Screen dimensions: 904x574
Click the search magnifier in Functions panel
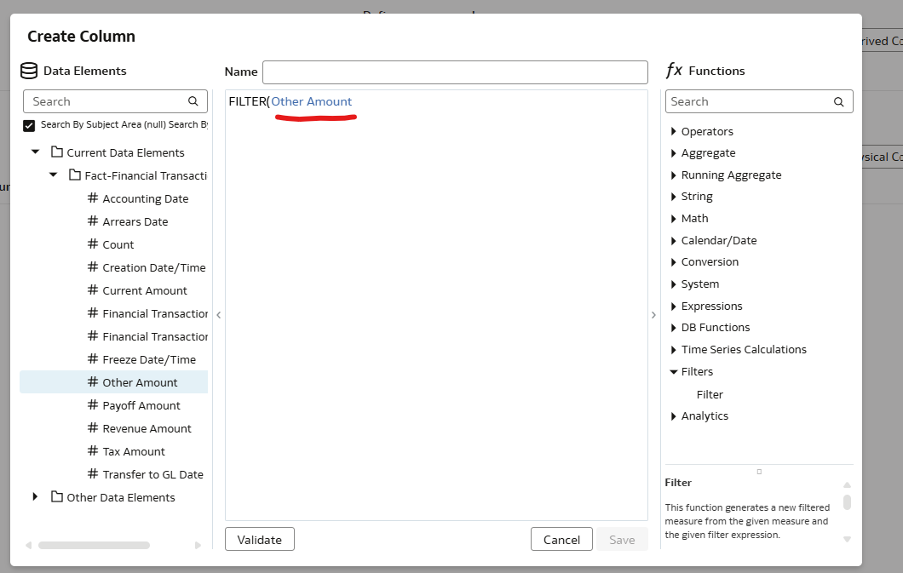pos(839,102)
